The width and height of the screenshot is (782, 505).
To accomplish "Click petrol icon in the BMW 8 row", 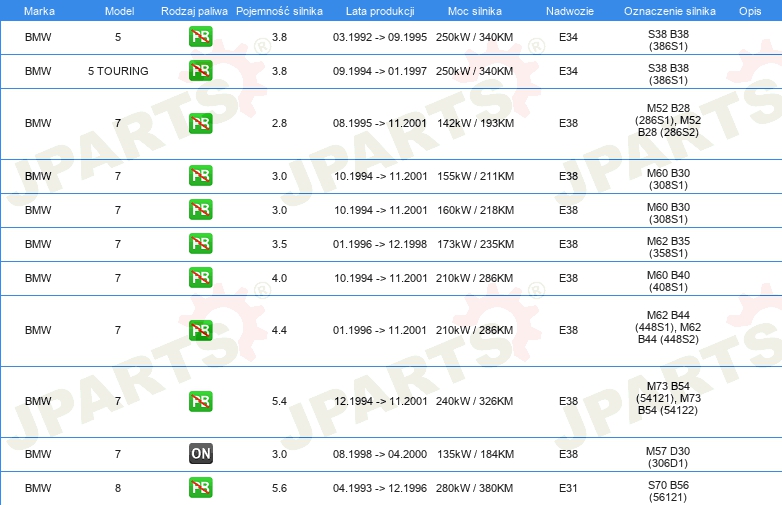I will pos(200,488).
